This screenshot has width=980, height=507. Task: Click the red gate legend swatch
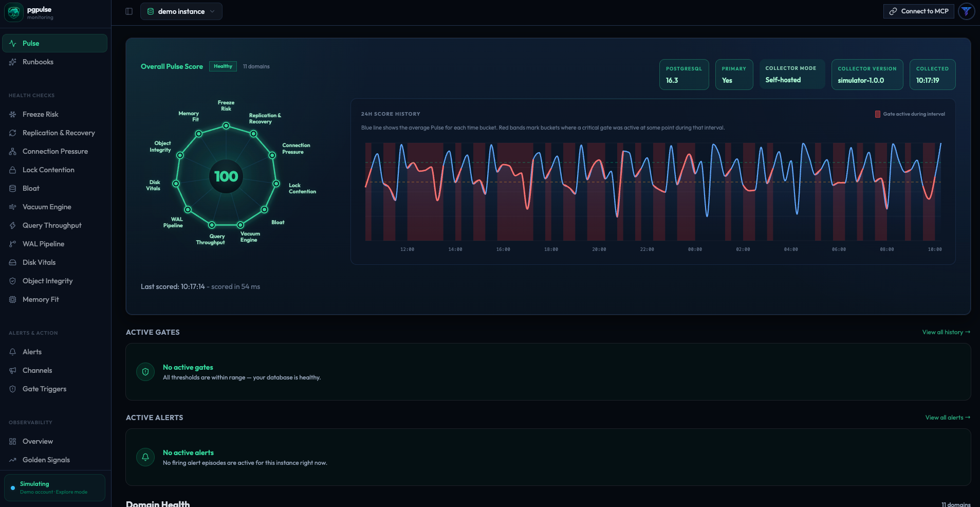coord(878,114)
